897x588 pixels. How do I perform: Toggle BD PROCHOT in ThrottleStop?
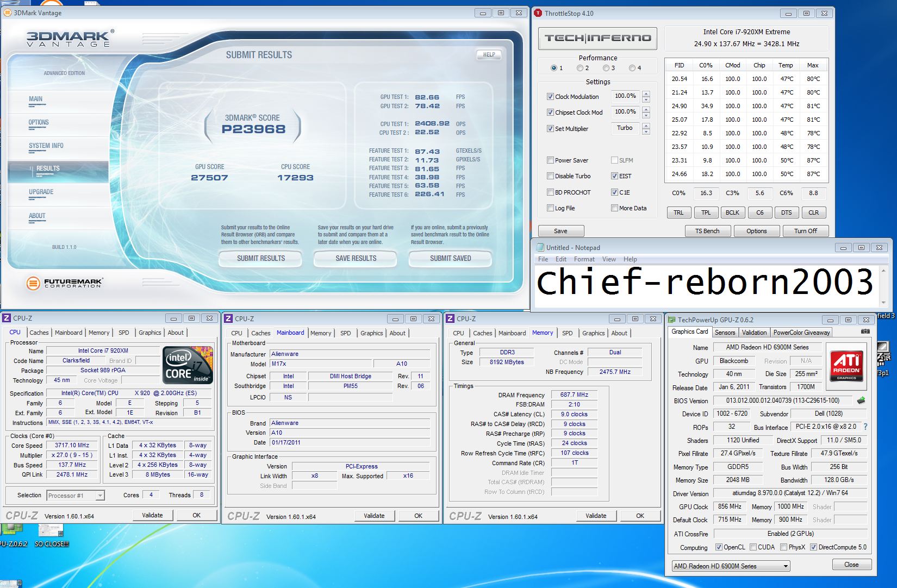(550, 192)
